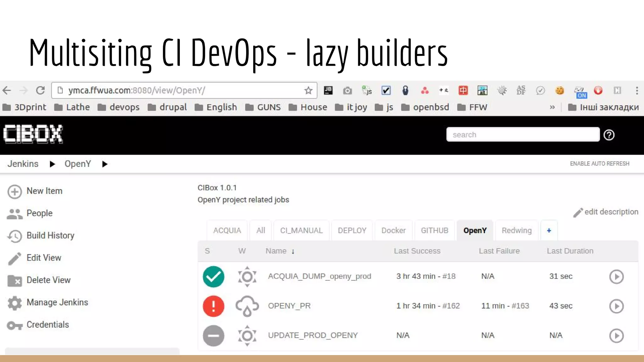Schedule a build for OPENY_PR
This screenshot has width=644, height=362.
[616, 306]
